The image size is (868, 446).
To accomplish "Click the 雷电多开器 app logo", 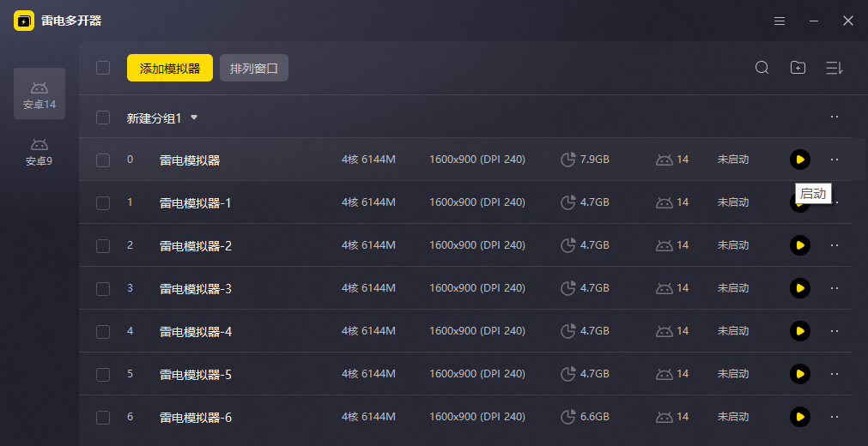I will [x=24, y=21].
